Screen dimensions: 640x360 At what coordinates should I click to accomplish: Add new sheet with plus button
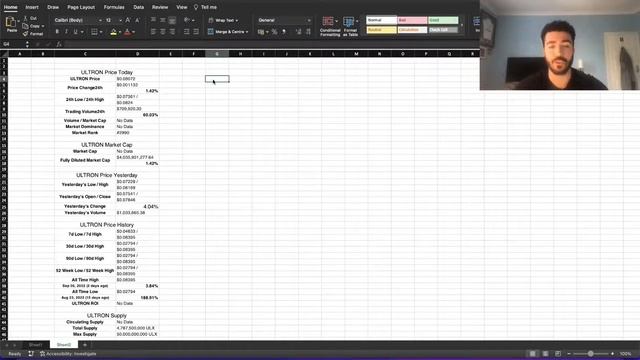point(85,345)
